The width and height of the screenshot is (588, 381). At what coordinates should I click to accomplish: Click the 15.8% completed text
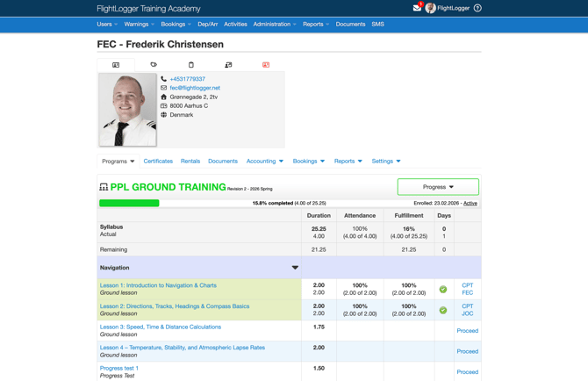(x=273, y=203)
